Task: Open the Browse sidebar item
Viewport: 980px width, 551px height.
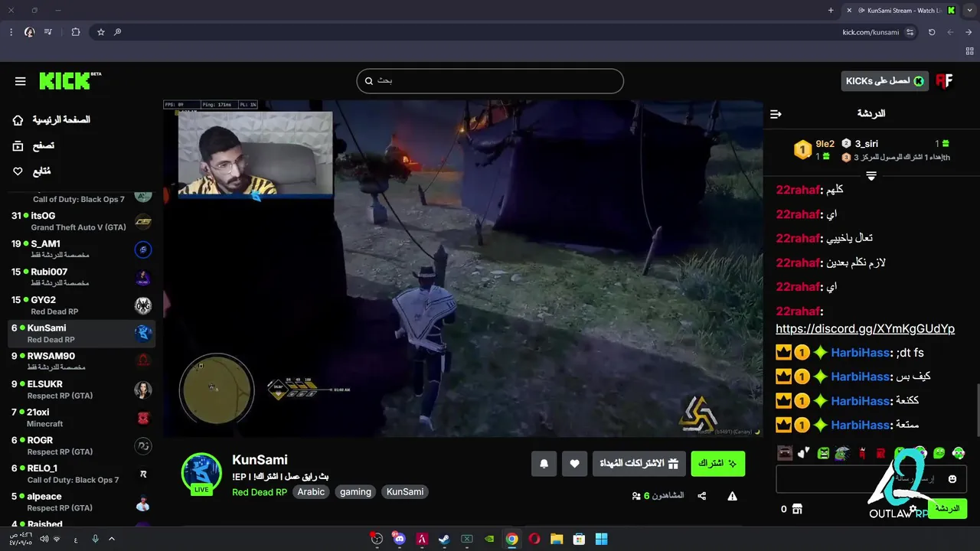Action: pyautogui.click(x=34, y=145)
